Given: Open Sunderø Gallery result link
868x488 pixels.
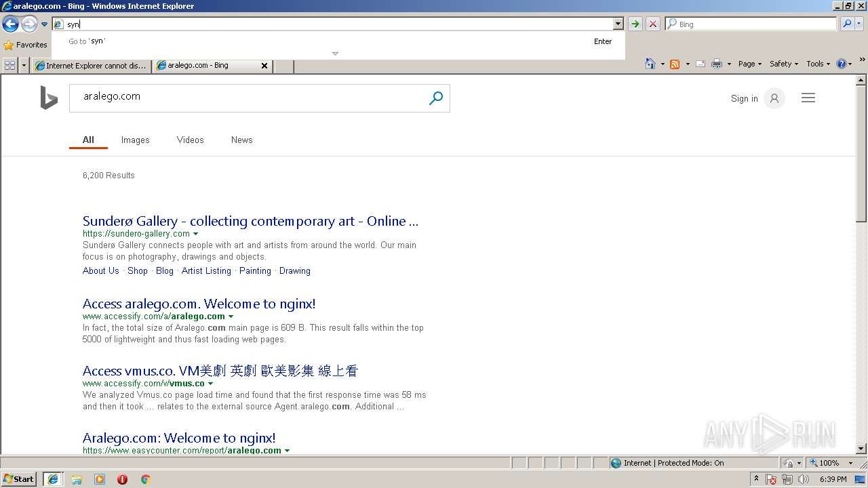Looking at the screenshot, I should [250, 221].
